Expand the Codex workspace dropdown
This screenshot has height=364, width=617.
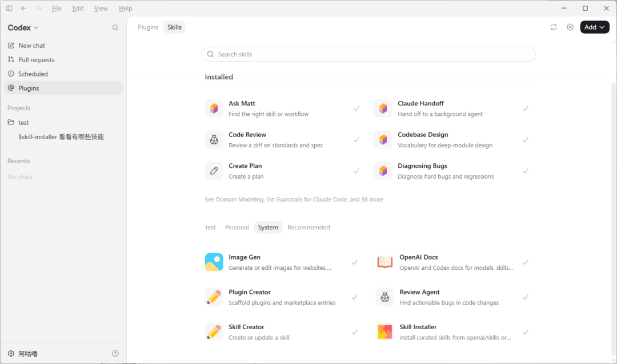[x=23, y=27]
